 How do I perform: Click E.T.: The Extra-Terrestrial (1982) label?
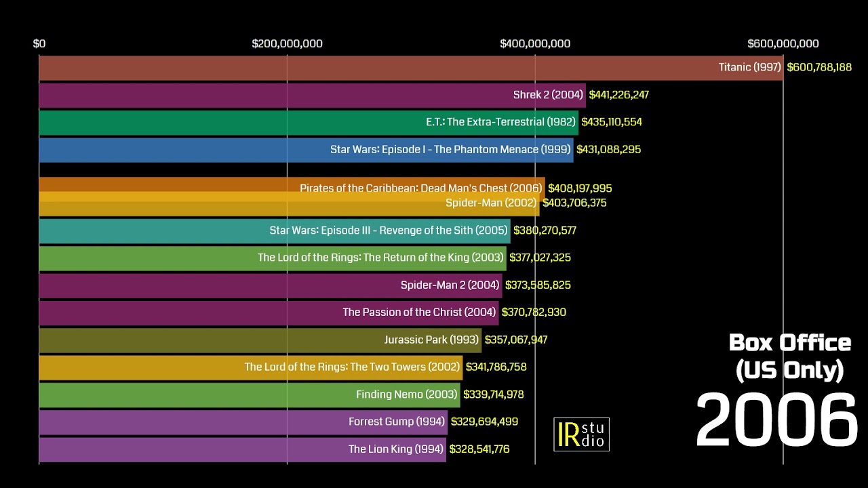tap(500, 122)
